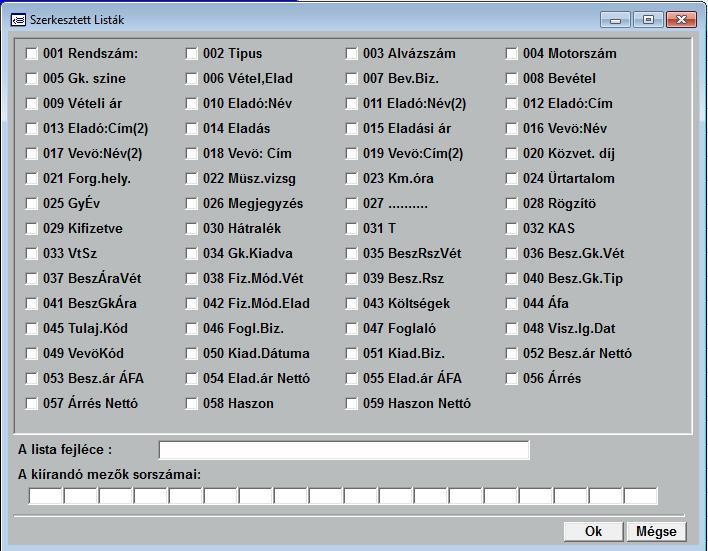This screenshot has width=708, height=551.
Task: Enable 037 BeszÁraVét checkbox
Action: click(32, 279)
